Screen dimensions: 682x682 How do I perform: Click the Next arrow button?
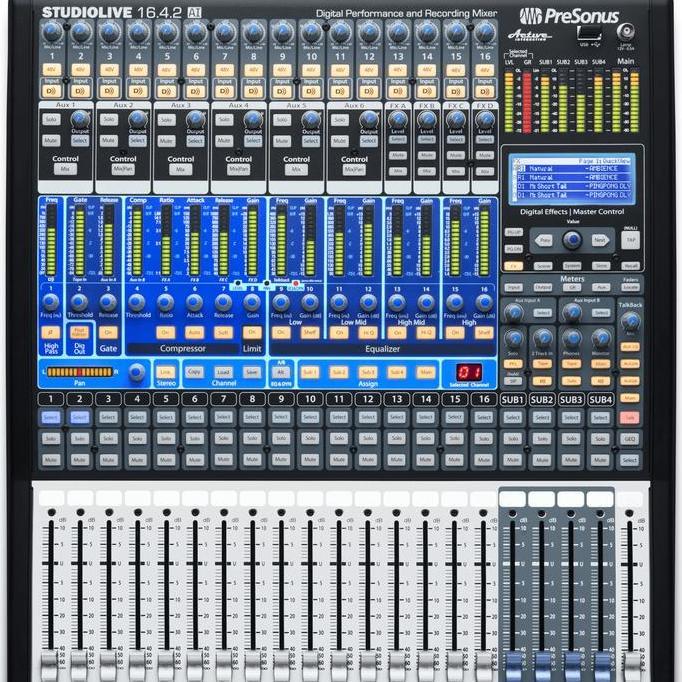coord(600,240)
